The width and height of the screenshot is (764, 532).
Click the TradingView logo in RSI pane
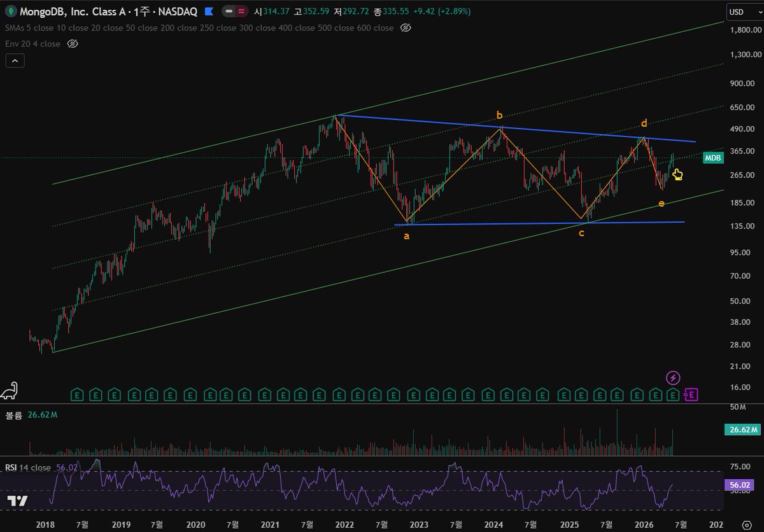pos(18,500)
